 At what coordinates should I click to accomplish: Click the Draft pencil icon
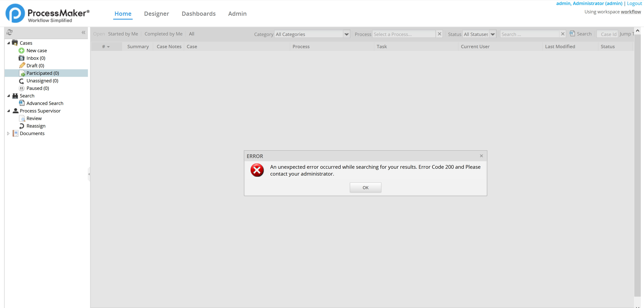[22, 65]
